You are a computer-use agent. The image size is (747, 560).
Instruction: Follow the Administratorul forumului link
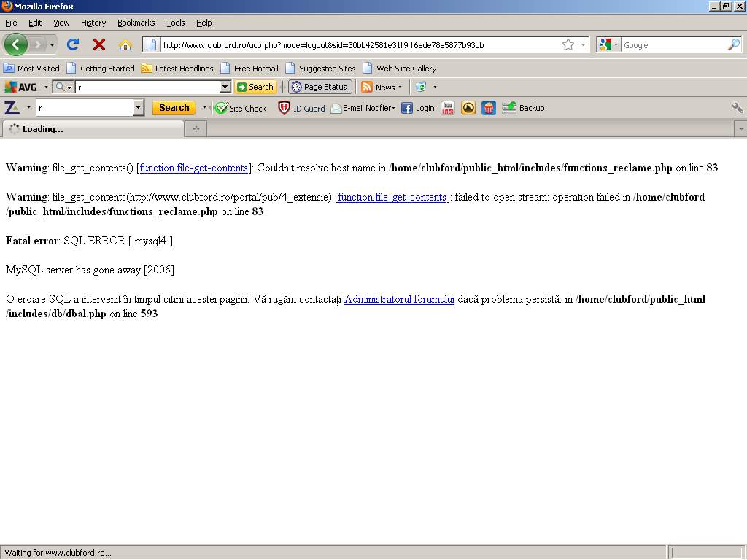click(x=399, y=299)
